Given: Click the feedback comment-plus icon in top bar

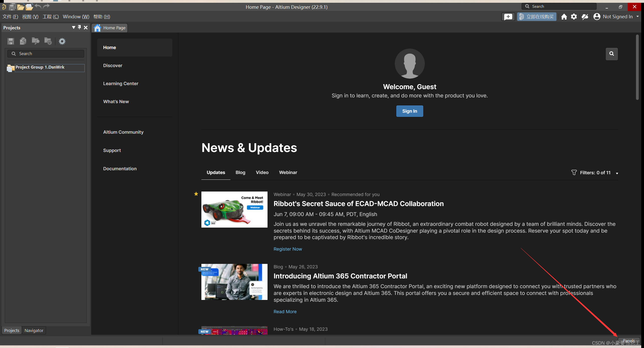Looking at the screenshot, I should 508,17.
